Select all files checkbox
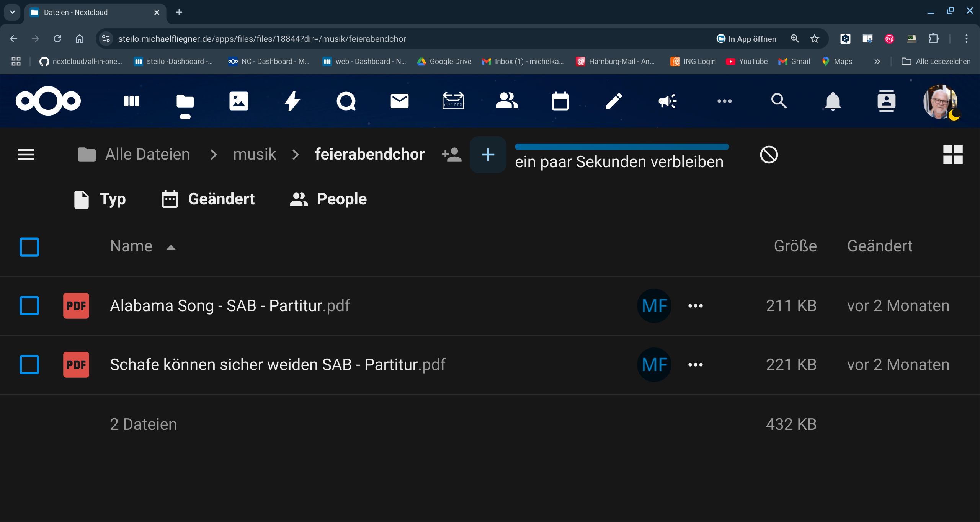This screenshot has width=980, height=522. point(29,247)
